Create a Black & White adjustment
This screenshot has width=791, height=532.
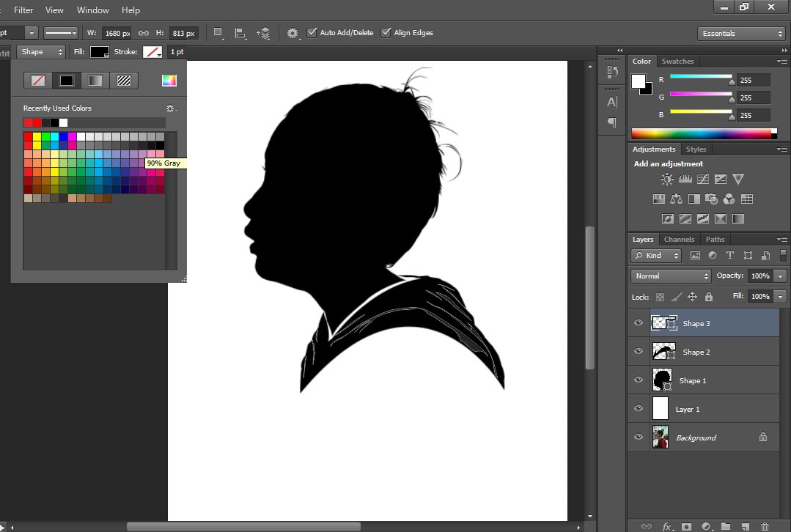tap(694, 198)
